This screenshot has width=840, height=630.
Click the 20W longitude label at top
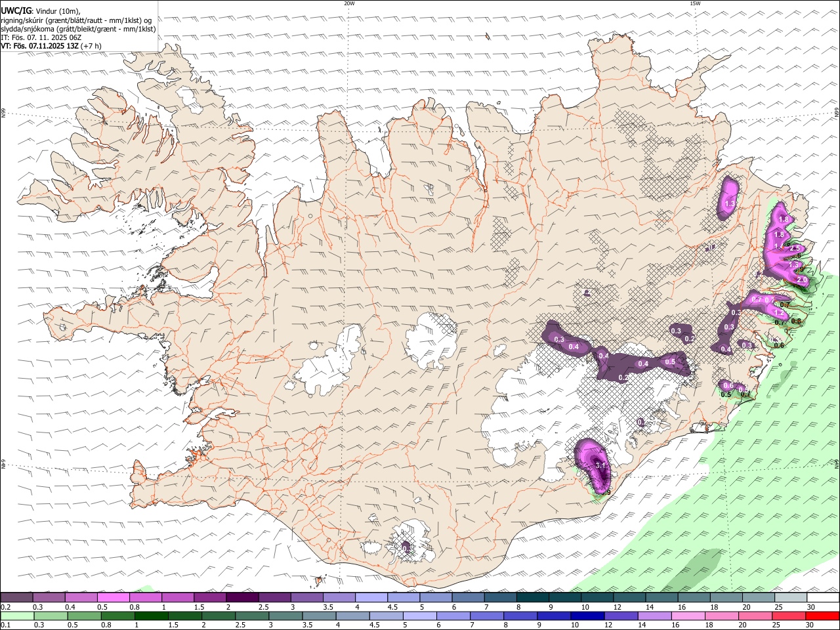349,3
